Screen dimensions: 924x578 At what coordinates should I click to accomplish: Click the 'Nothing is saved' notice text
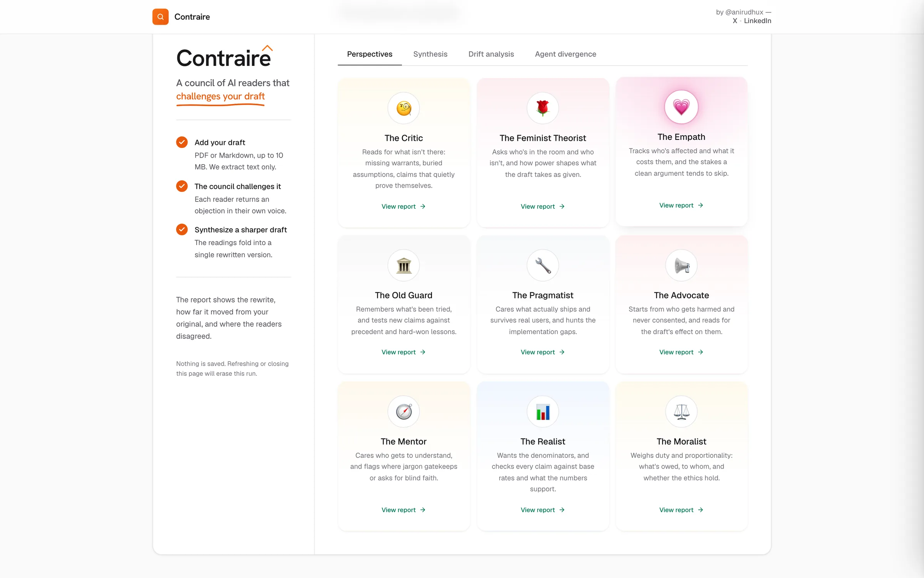tap(233, 369)
